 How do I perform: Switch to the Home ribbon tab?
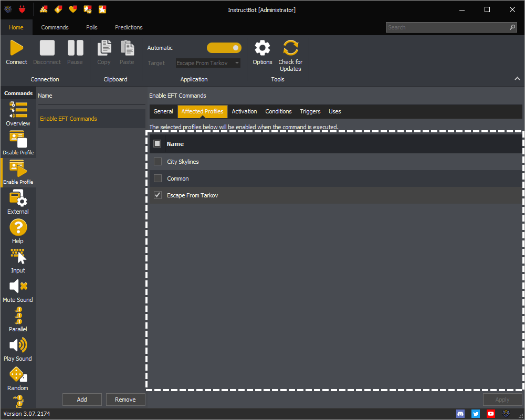16,27
